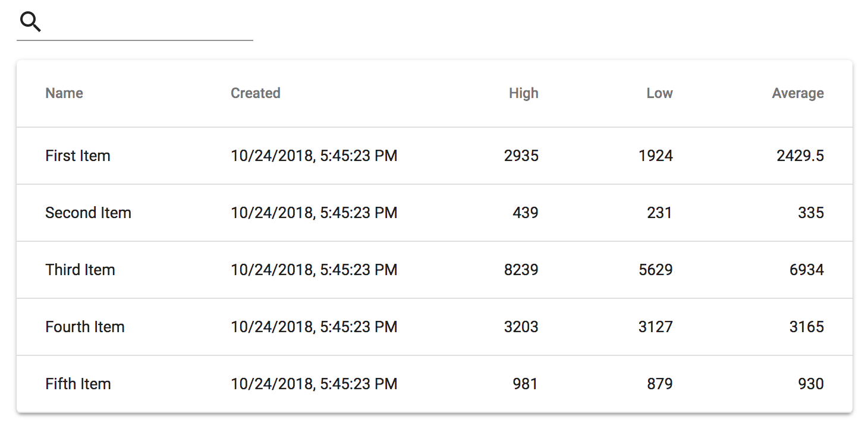Click the search magnifier icon

[x=30, y=23]
